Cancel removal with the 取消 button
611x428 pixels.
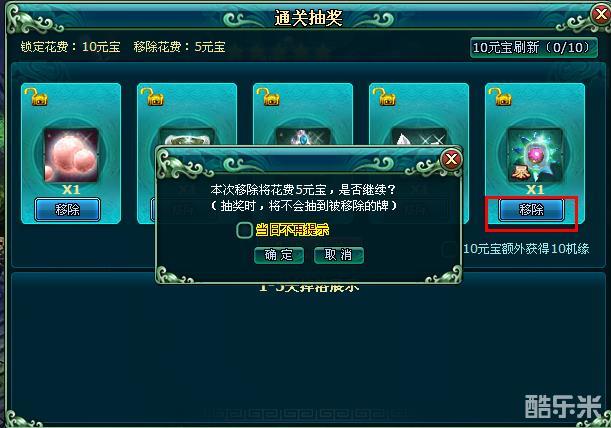339,255
